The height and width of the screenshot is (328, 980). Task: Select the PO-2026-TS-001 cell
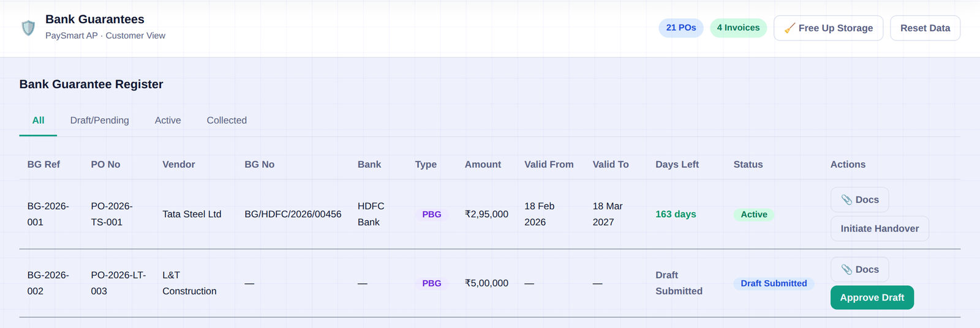pos(111,214)
